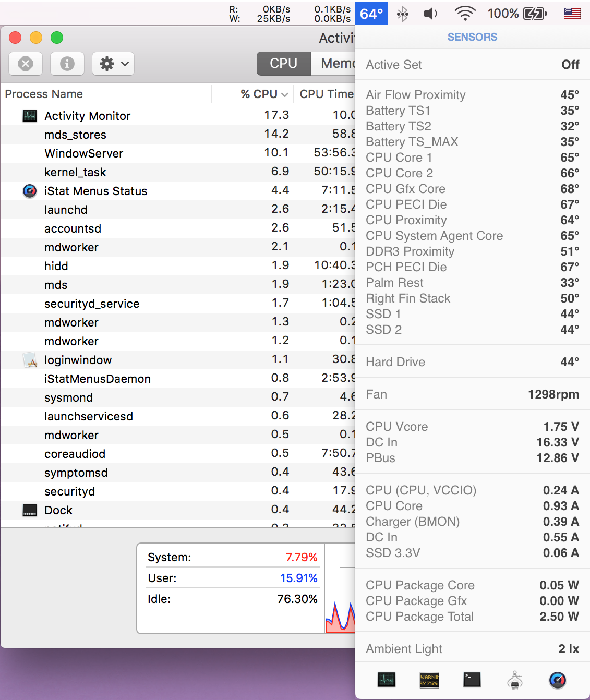This screenshot has width=590, height=700.
Task: Click the User CPU percentage value
Action: pos(298,578)
